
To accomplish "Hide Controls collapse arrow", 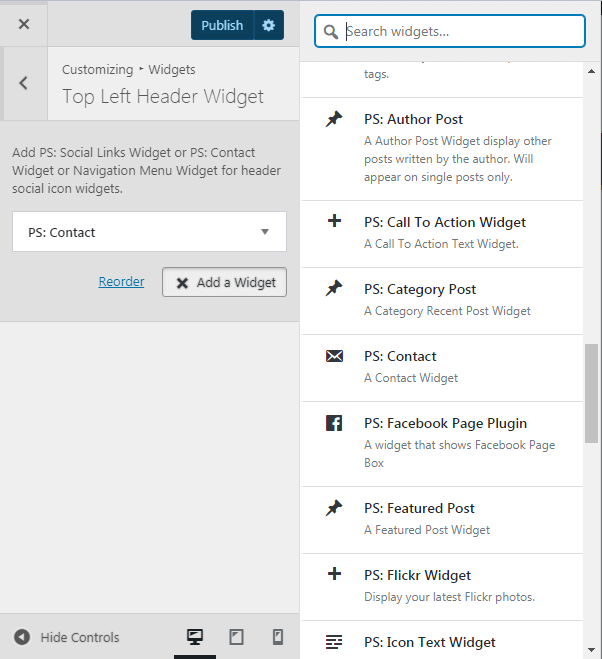I will [x=22, y=637].
